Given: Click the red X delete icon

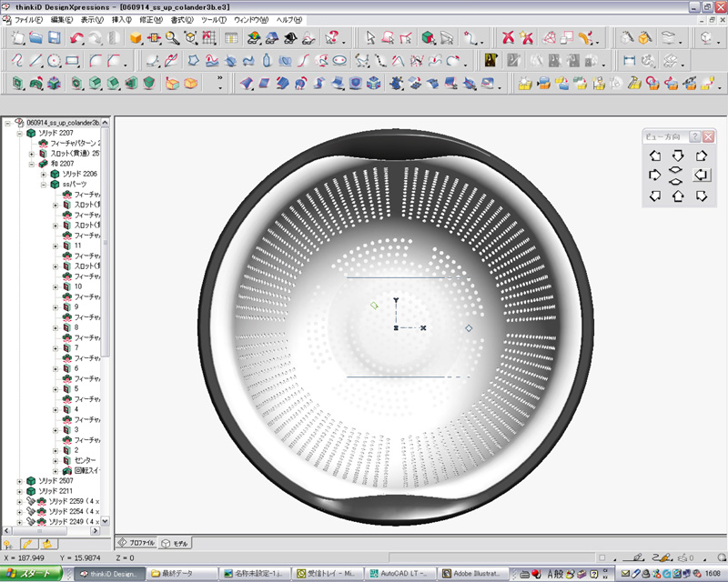Looking at the screenshot, I should [x=508, y=38].
